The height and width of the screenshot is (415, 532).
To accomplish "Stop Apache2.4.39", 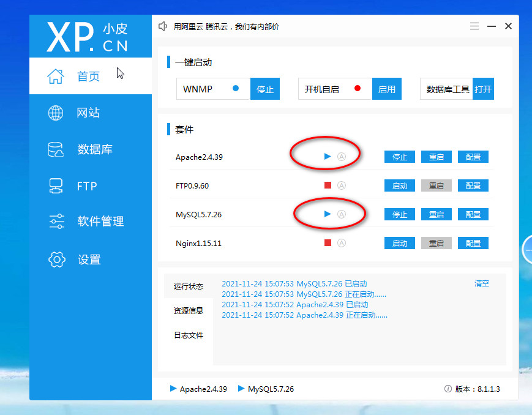I will 400,157.
